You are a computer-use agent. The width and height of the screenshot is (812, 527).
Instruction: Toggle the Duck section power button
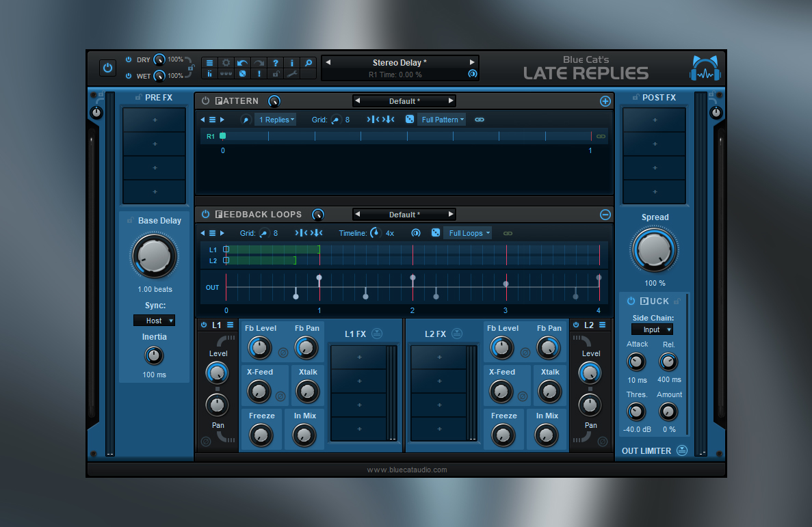[631, 301]
